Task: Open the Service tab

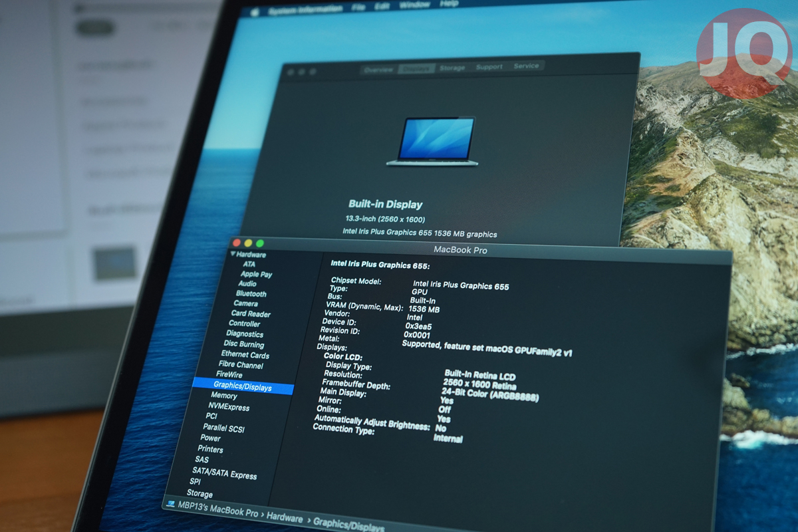Action: (x=526, y=66)
